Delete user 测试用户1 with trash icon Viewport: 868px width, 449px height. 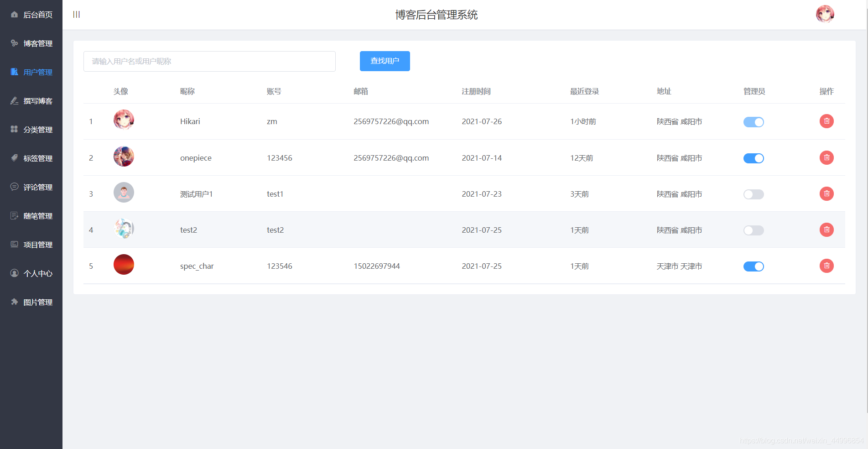pyautogui.click(x=826, y=194)
